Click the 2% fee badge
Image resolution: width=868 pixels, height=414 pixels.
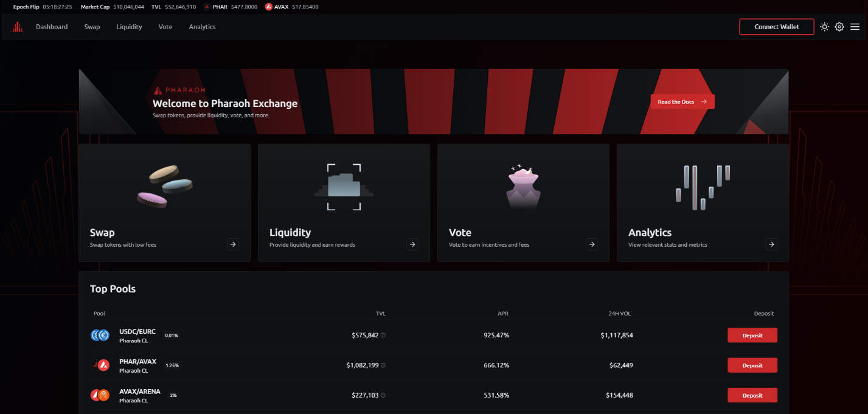click(x=173, y=395)
